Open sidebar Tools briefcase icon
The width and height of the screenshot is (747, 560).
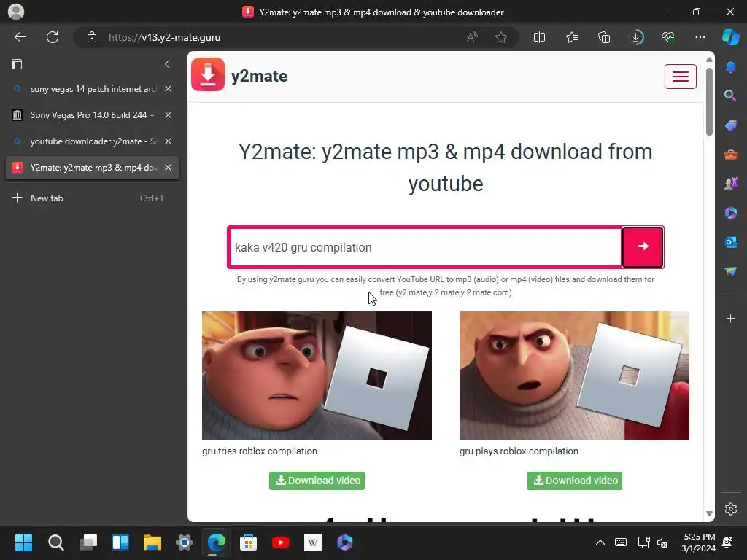[x=731, y=155]
